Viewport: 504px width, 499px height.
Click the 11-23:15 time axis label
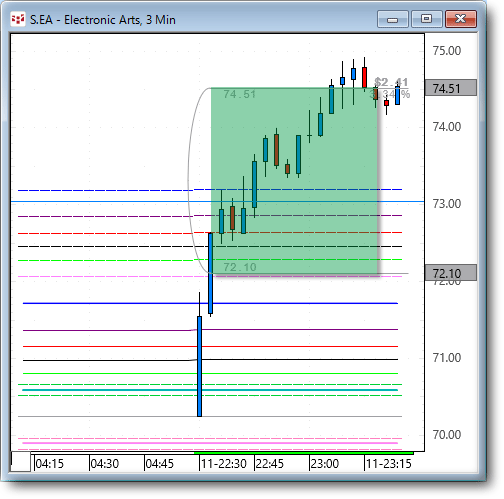(x=389, y=464)
